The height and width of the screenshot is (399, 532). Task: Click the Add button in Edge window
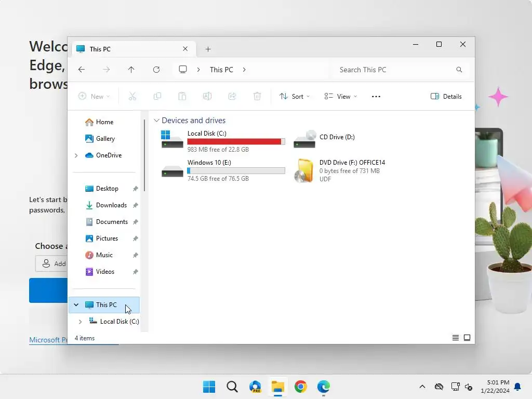(x=51, y=263)
